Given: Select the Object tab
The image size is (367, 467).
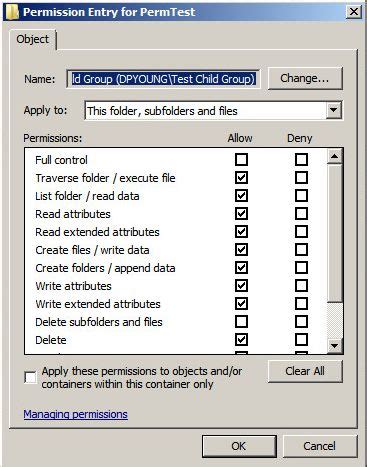Looking at the screenshot, I should pyautogui.click(x=33, y=39).
